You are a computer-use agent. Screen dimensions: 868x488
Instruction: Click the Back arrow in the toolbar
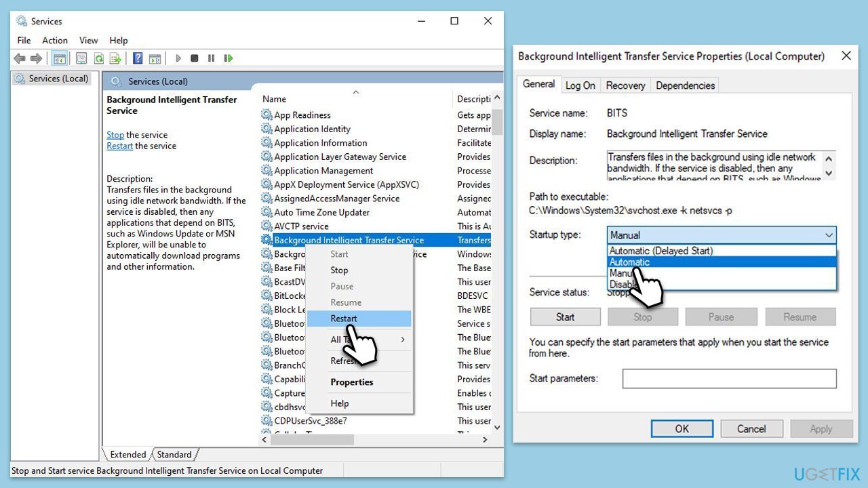[20, 58]
